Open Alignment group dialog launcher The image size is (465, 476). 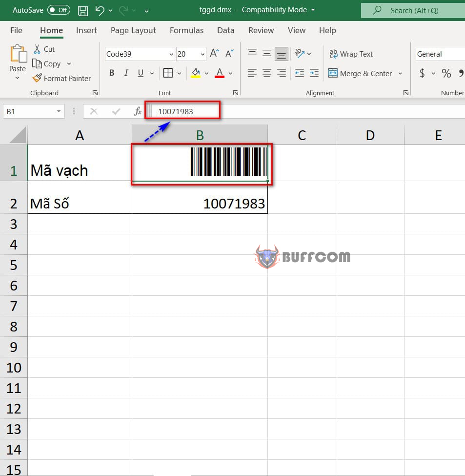(406, 93)
